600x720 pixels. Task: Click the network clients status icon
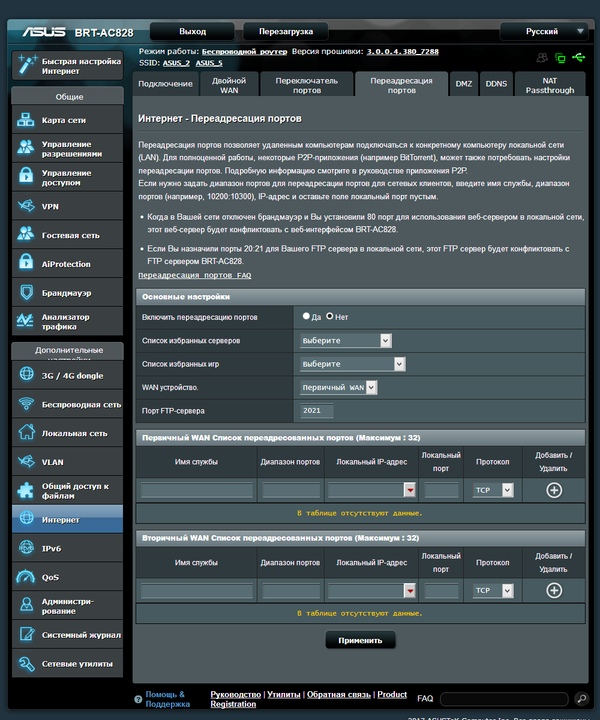point(560,58)
